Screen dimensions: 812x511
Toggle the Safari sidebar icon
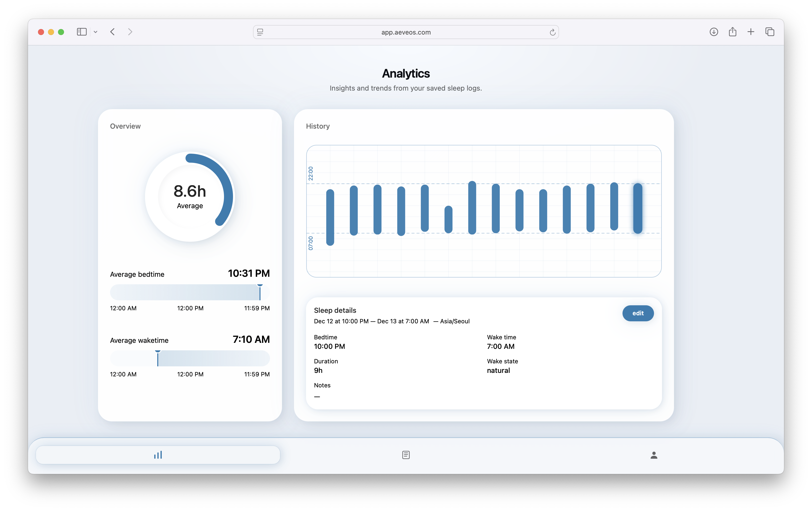click(x=81, y=32)
